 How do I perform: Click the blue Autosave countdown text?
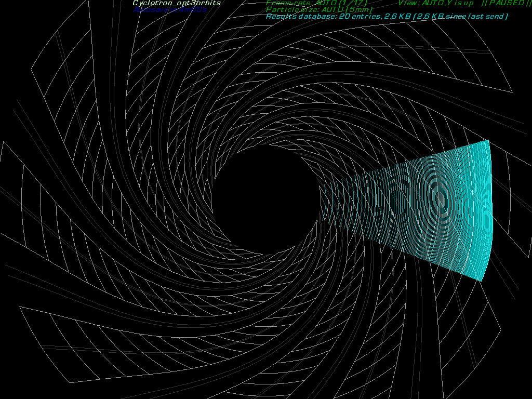169,10
